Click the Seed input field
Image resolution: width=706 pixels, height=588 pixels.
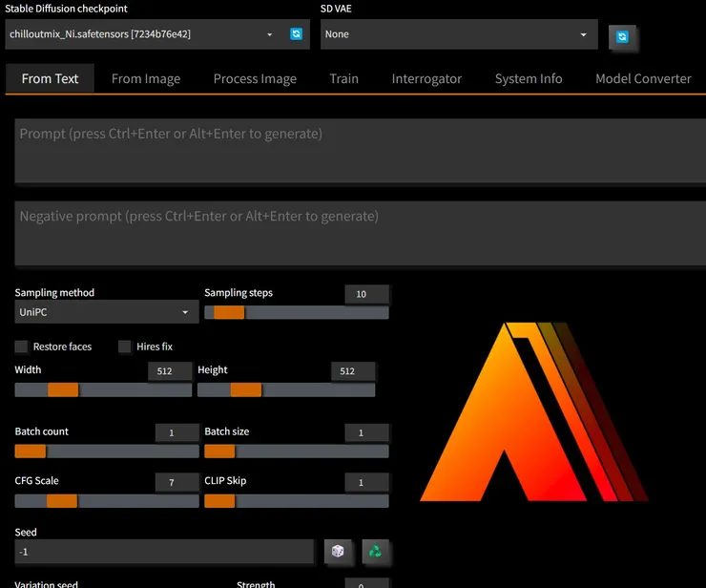pyautogui.click(x=164, y=552)
